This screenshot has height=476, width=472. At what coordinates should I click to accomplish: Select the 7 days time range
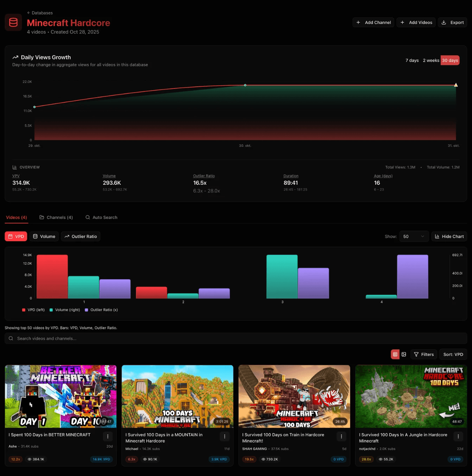click(412, 60)
